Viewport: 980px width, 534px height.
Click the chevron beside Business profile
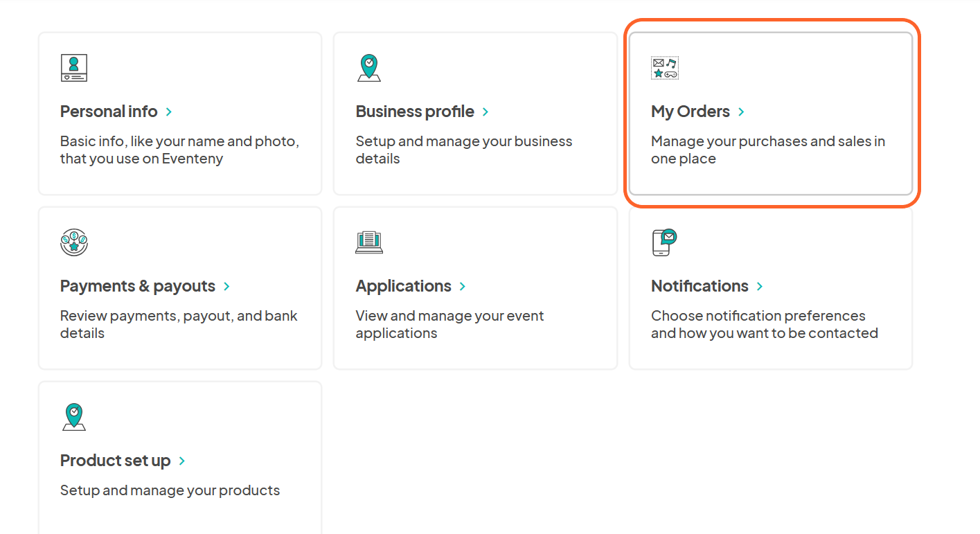click(485, 112)
